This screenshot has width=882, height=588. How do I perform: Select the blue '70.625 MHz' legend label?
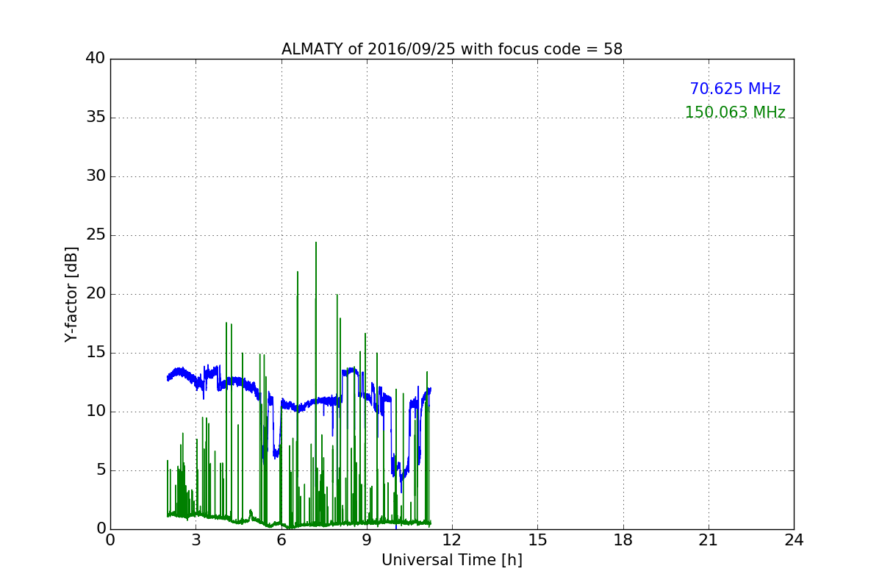click(735, 89)
